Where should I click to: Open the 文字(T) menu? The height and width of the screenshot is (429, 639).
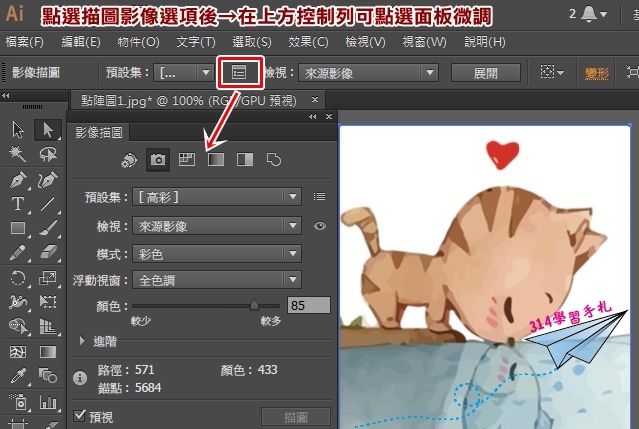click(x=196, y=42)
